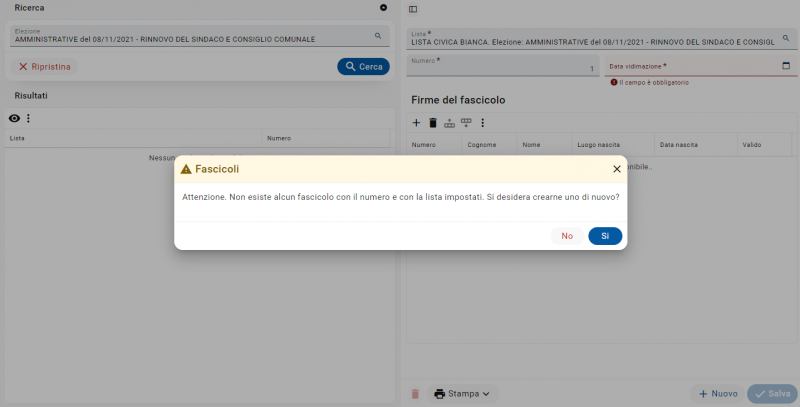Close the Fascicoli dialog

(x=616, y=169)
